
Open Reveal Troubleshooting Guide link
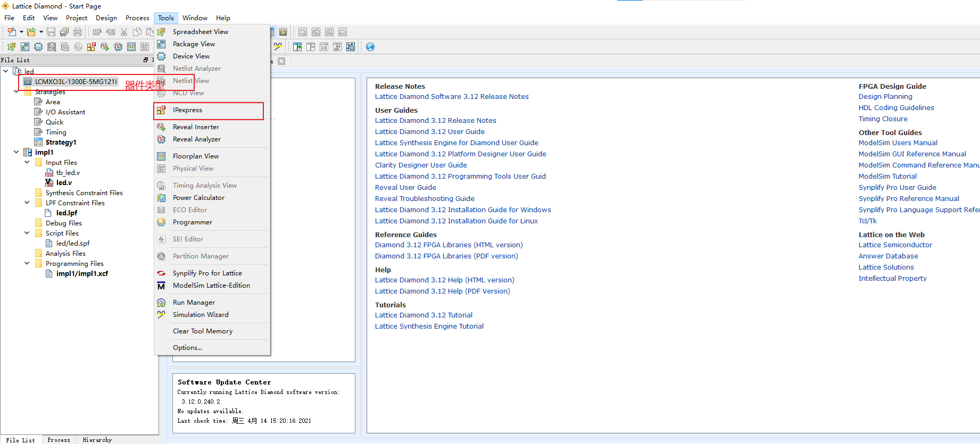click(425, 199)
